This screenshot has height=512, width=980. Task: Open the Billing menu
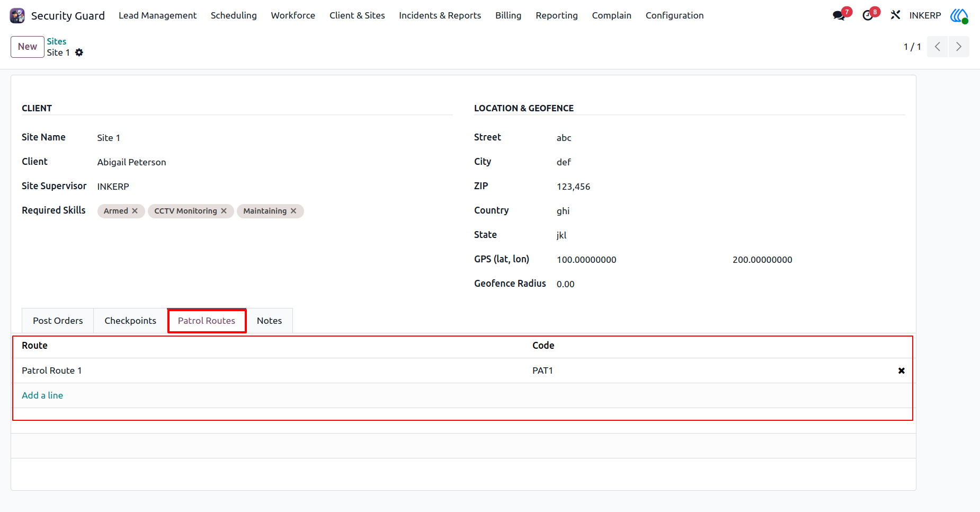pyautogui.click(x=508, y=15)
